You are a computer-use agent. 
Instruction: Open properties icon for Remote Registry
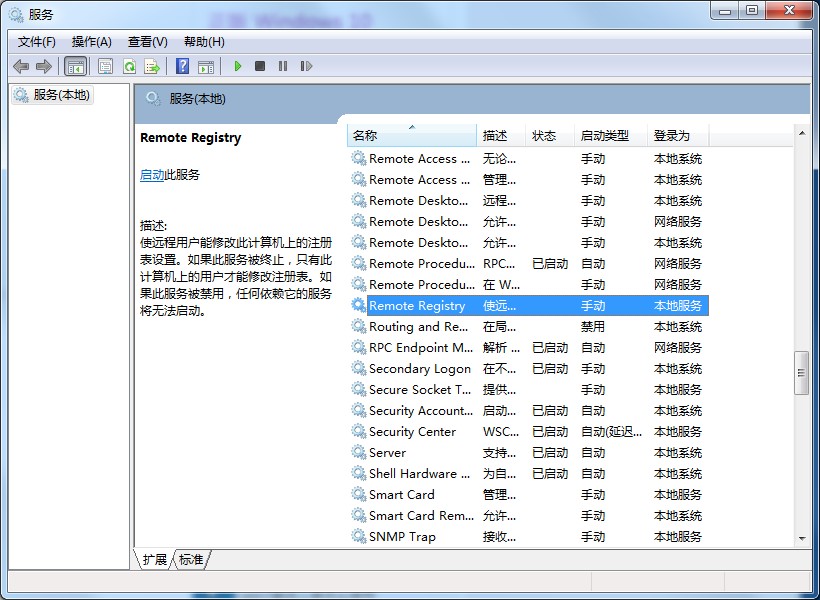click(x=105, y=66)
